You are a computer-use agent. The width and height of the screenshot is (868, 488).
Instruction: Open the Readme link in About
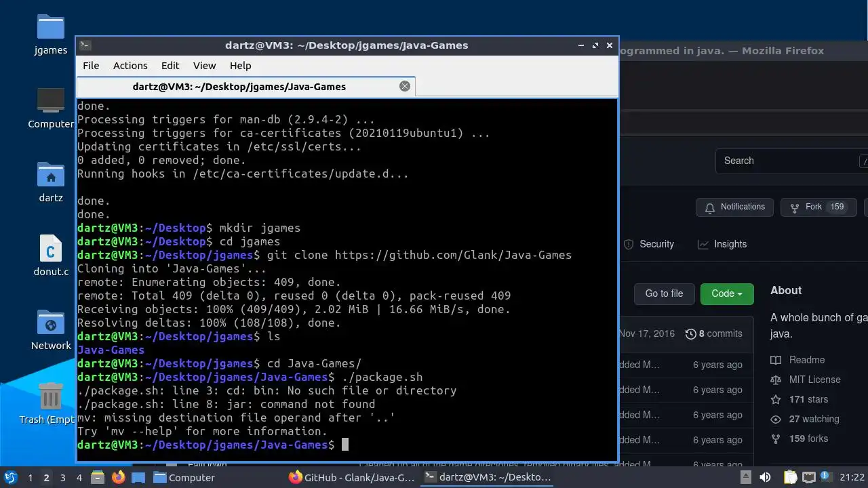797,360
